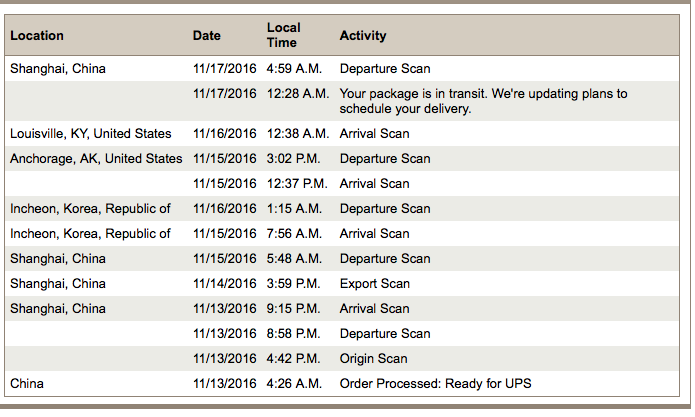Click the Date column header

tap(207, 35)
